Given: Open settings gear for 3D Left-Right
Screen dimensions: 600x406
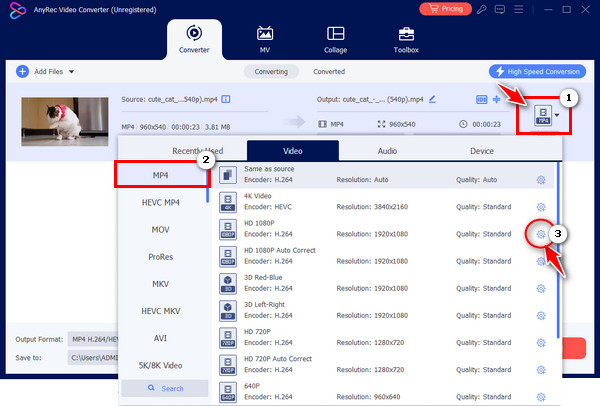Looking at the screenshot, I should [x=541, y=316].
